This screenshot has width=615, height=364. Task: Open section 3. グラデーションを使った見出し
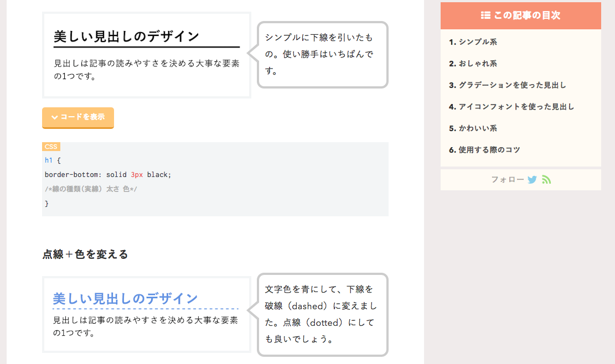(x=508, y=85)
